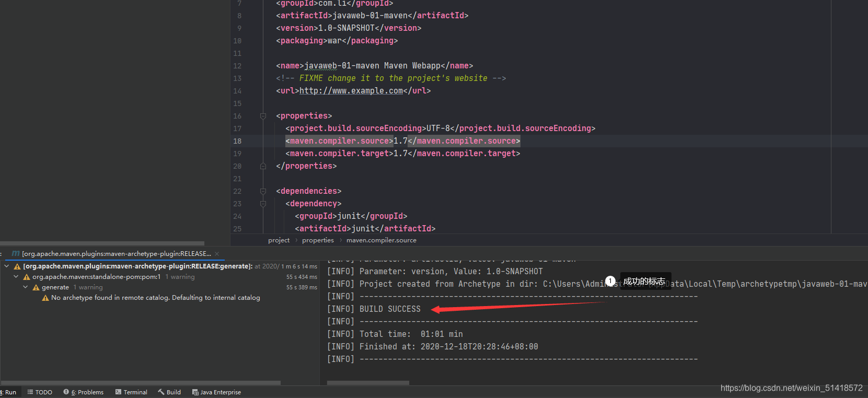Fold the dependencies block at line 22
868x398 pixels.
click(x=263, y=191)
